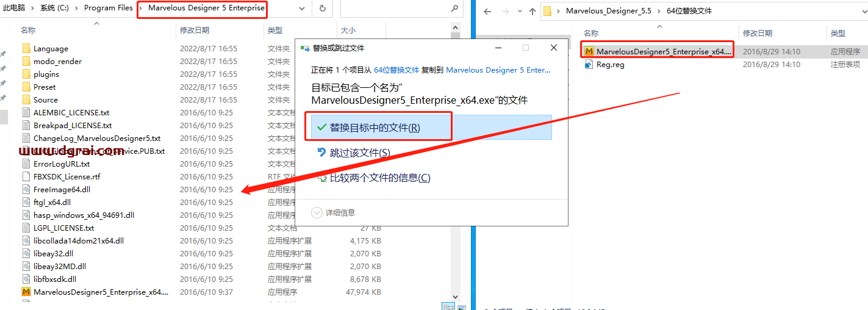Sort by 大小 column in the left window
The height and width of the screenshot is (310, 868).
coord(348,30)
